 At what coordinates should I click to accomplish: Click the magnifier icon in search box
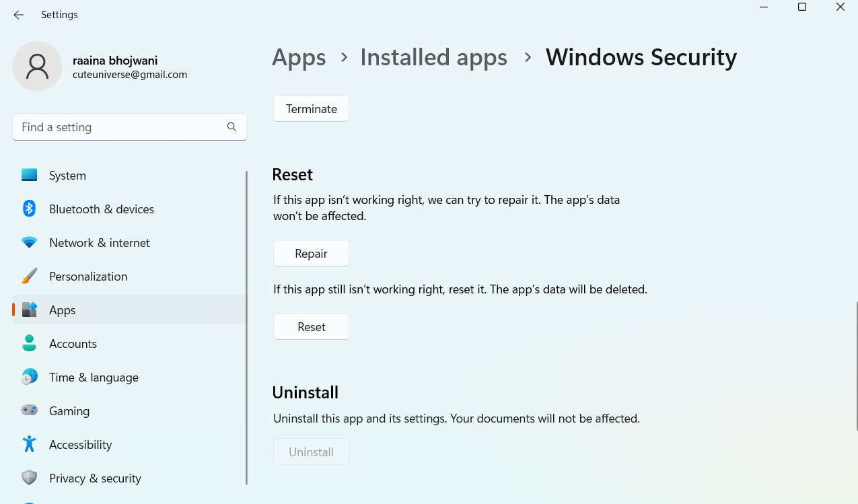pos(231,127)
